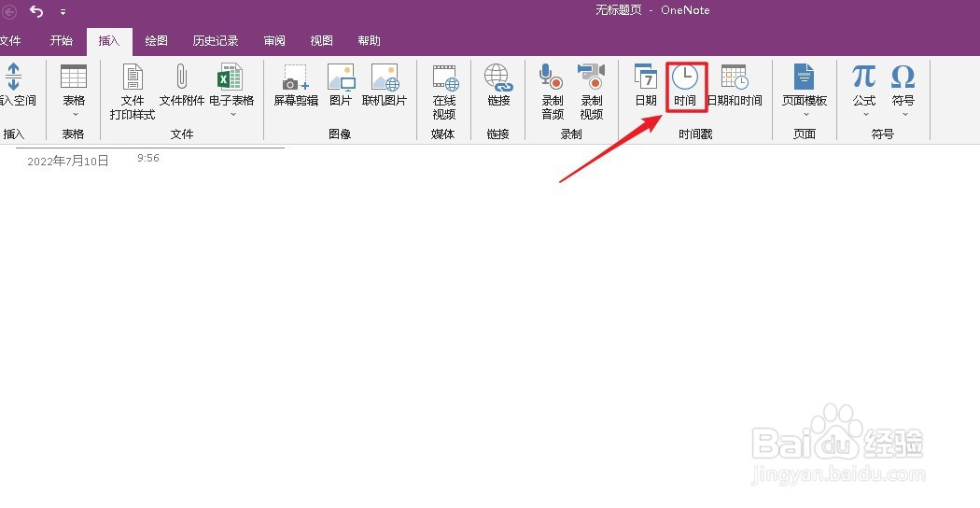Open the History (历史记录) tab
980x508 pixels.
tap(216, 41)
